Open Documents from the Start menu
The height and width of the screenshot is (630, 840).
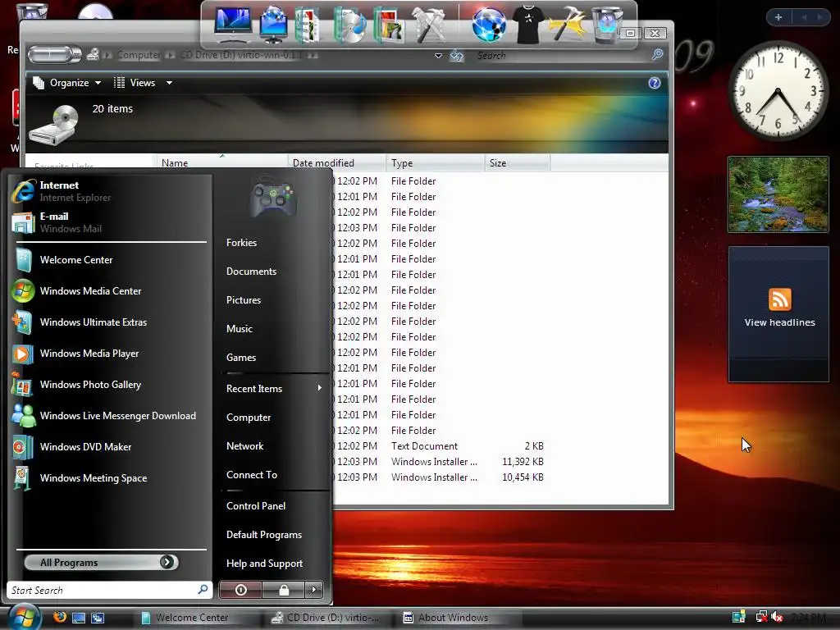[251, 272]
